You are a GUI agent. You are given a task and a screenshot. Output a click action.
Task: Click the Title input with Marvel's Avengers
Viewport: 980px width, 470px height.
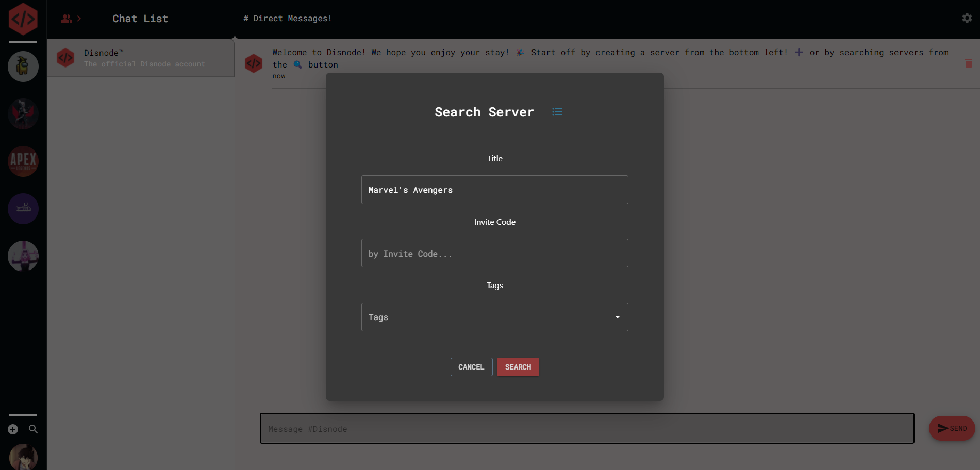(495, 190)
